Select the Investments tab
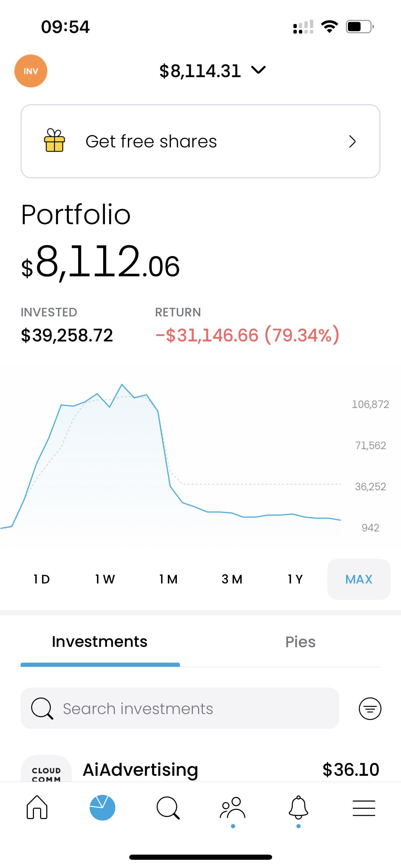 click(100, 642)
